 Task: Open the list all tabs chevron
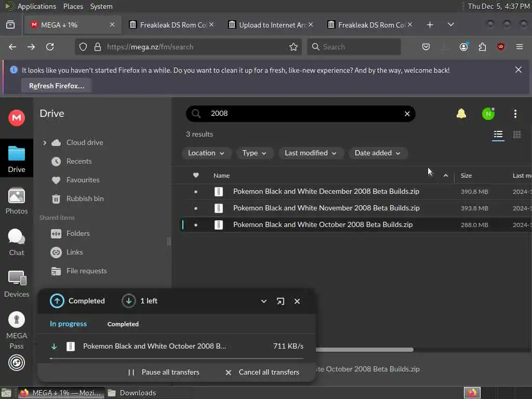coord(450,25)
